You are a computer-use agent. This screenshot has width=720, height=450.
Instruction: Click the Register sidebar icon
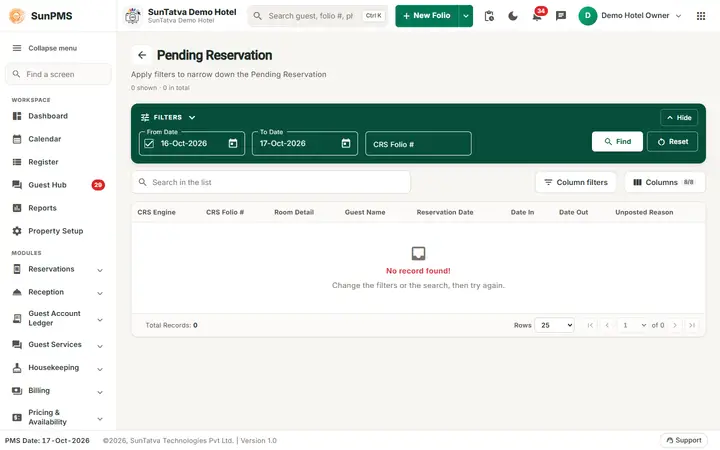(17, 162)
